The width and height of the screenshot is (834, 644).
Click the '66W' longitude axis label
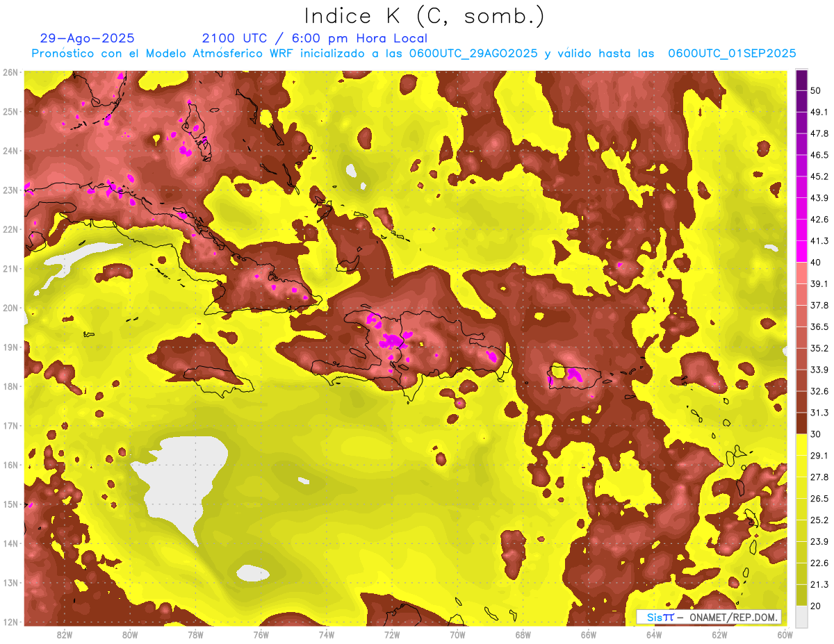pos(589,635)
